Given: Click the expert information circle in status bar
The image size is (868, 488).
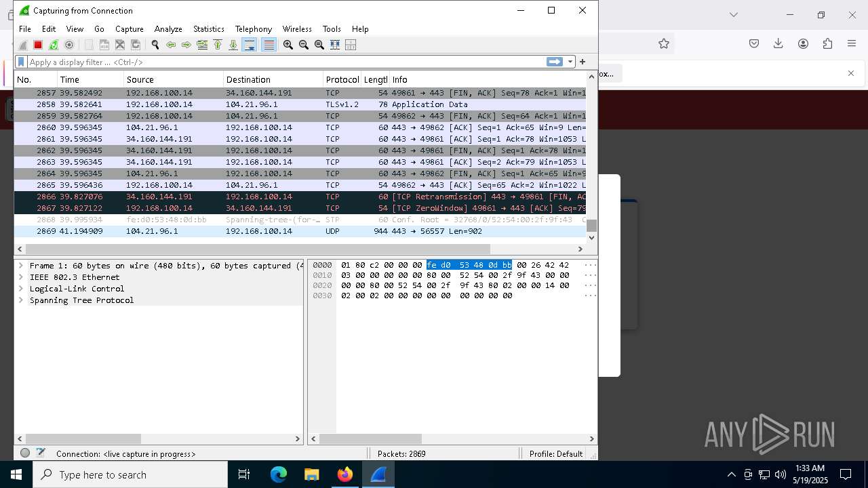Looking at the screenshot, I should click(x=25, y=453).
